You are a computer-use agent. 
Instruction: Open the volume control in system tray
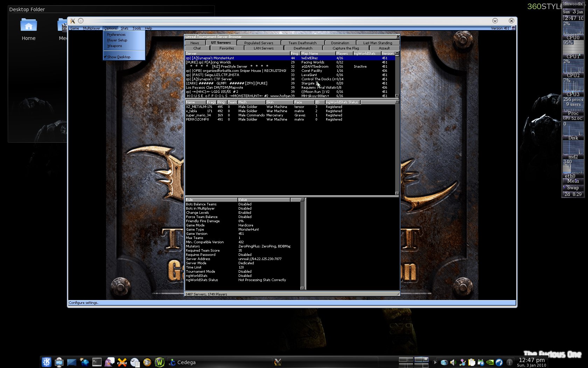453,362
